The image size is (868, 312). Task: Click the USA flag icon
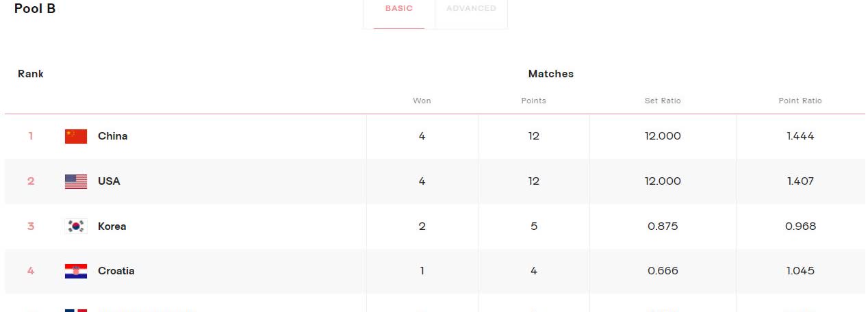pos(76,181)
